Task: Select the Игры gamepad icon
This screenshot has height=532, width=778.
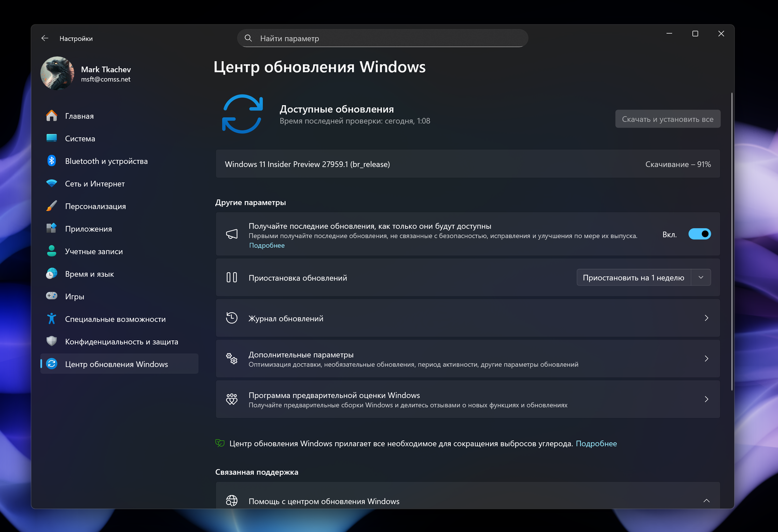Action: tap(51, 296)
